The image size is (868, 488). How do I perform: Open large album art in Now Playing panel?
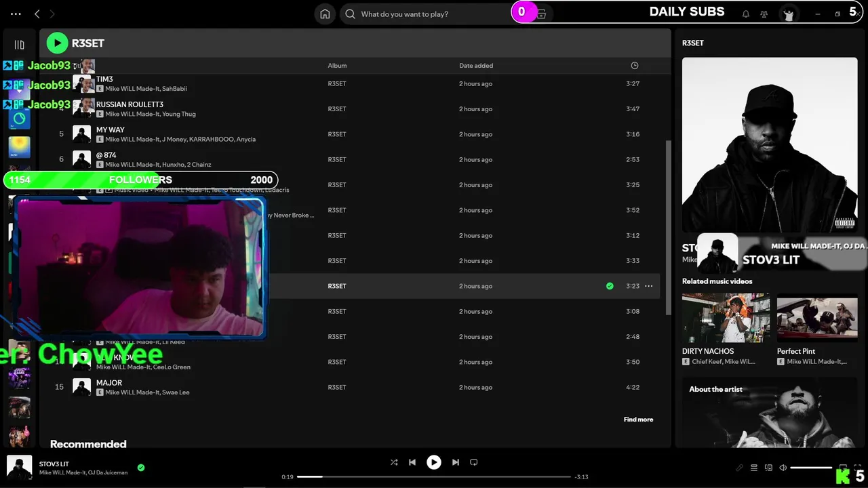point(770,144)
